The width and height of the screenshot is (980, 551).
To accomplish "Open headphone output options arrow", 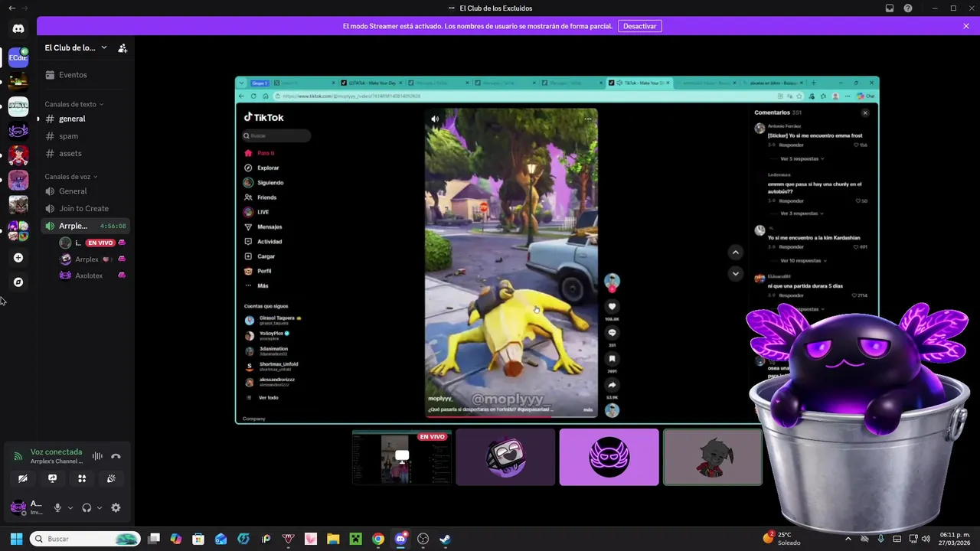I will [x=100, y=507].
